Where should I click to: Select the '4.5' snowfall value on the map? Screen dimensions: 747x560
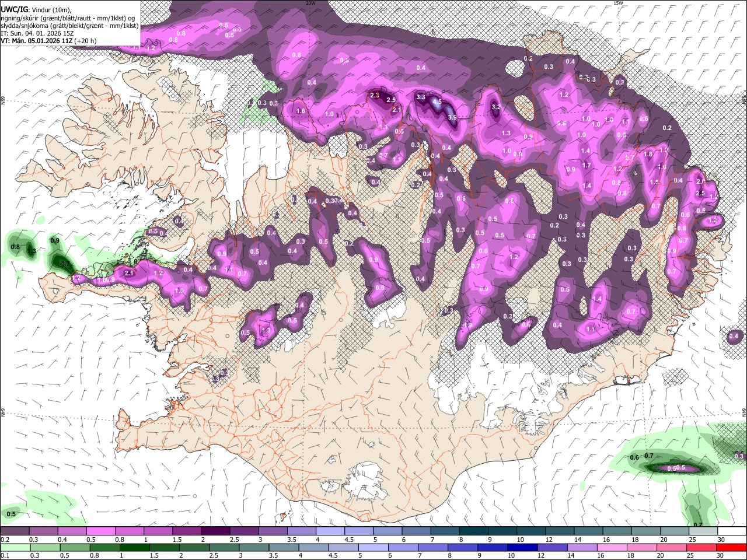click(436, 101)
